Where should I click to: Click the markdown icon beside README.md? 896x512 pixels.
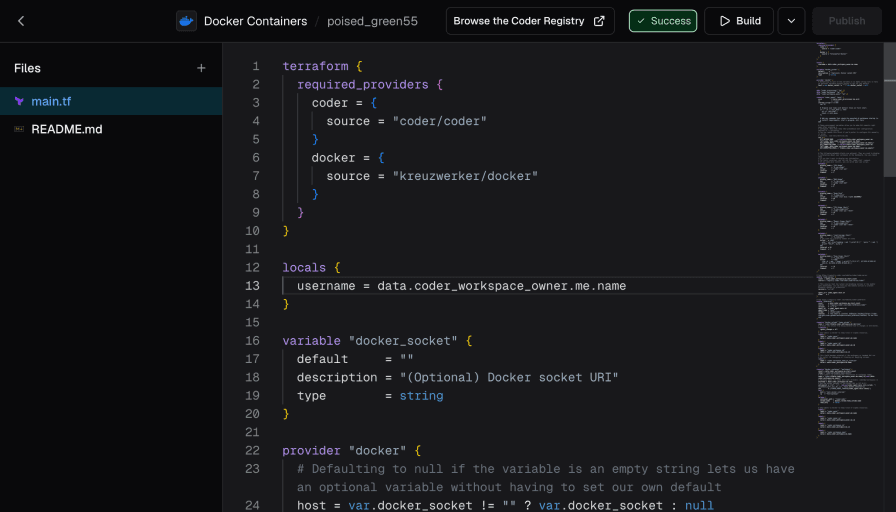point(19,129)
